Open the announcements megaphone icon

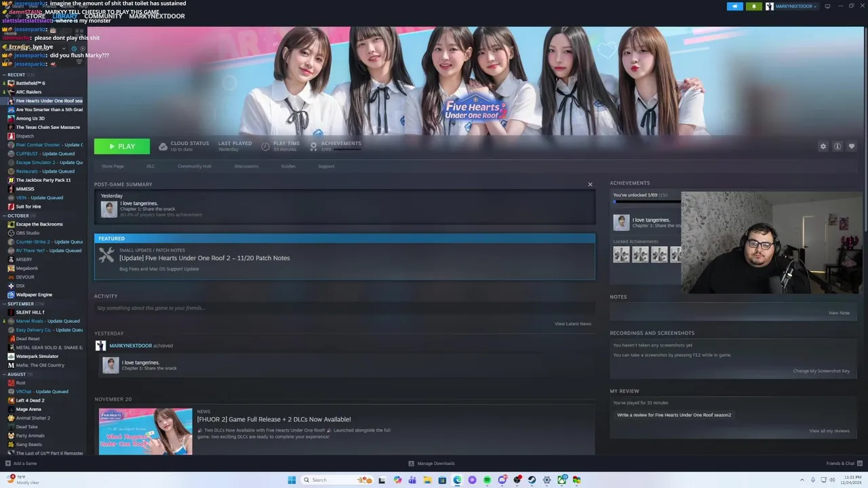(735, 6)
